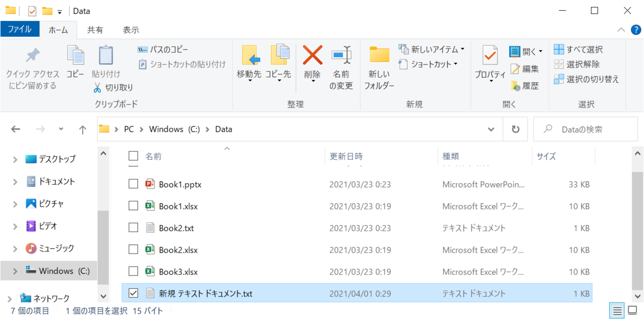Click Select All (すべて選択)
The height and width of the screenshot is (319, 644).
point(579,49)
